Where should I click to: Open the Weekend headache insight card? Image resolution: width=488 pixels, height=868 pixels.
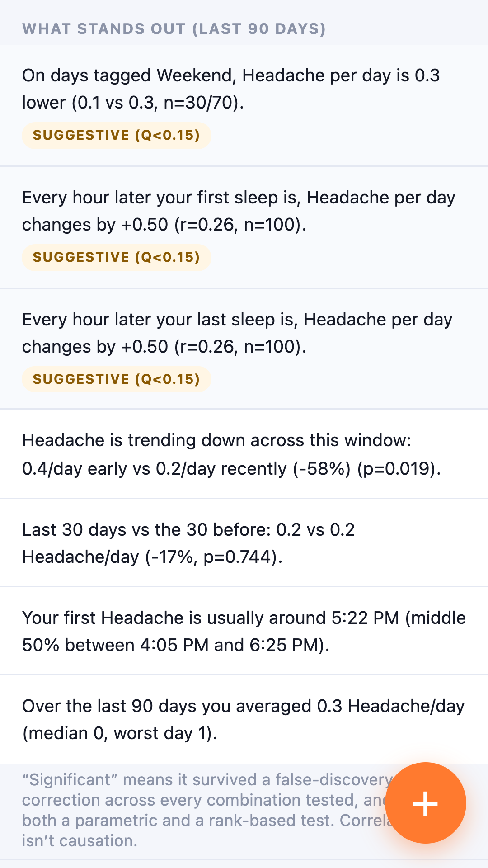(x=244, y=105)
